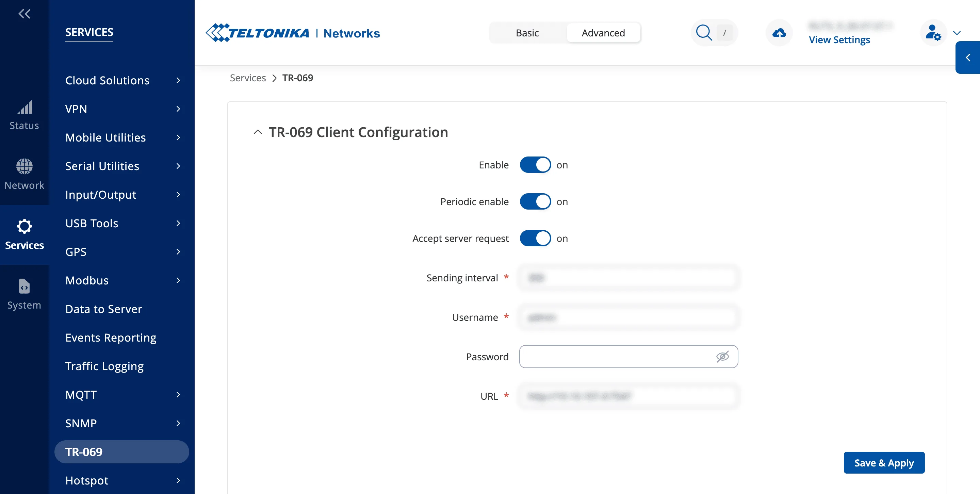Image resolution: width=980 pixels, height=494 pixels.
Task: Click SERVICES sidebar heading
Action: 89,32
